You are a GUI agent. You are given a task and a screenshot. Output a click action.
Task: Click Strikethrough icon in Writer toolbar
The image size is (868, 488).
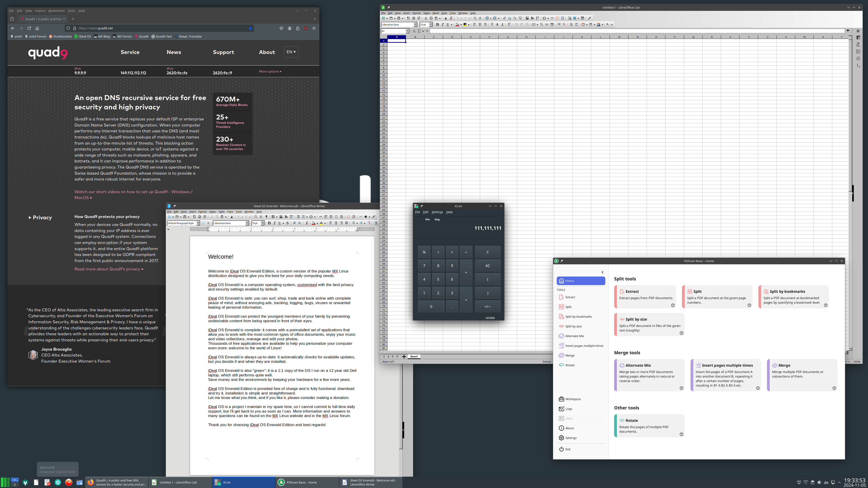click(288, 223)
